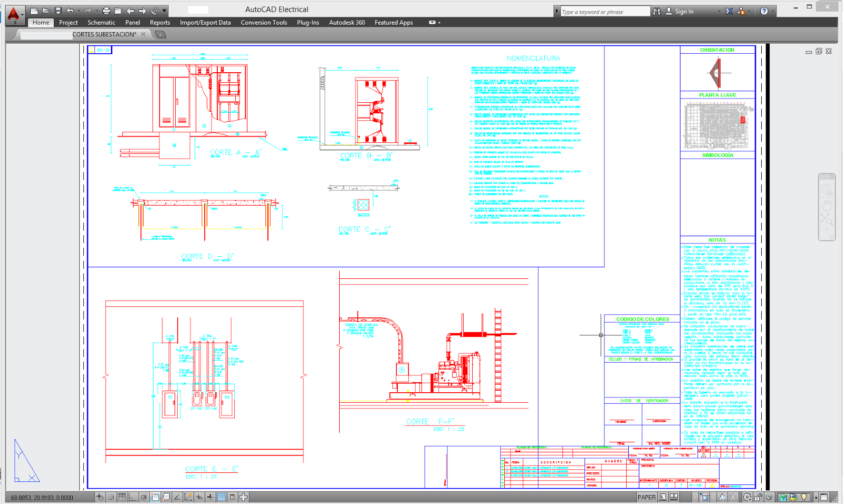Click the keyword search field
844x504 pixels.
coord(604,11)
